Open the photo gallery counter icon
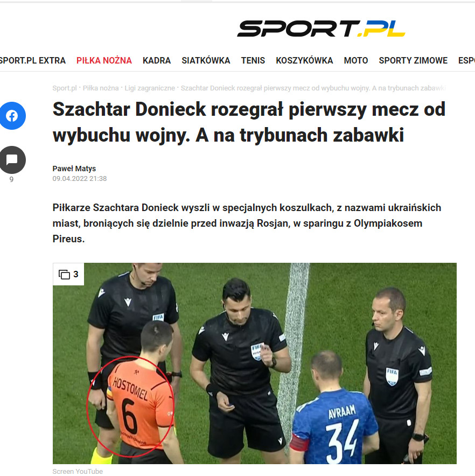Screen dimensions: 475x476 [68, 274]
